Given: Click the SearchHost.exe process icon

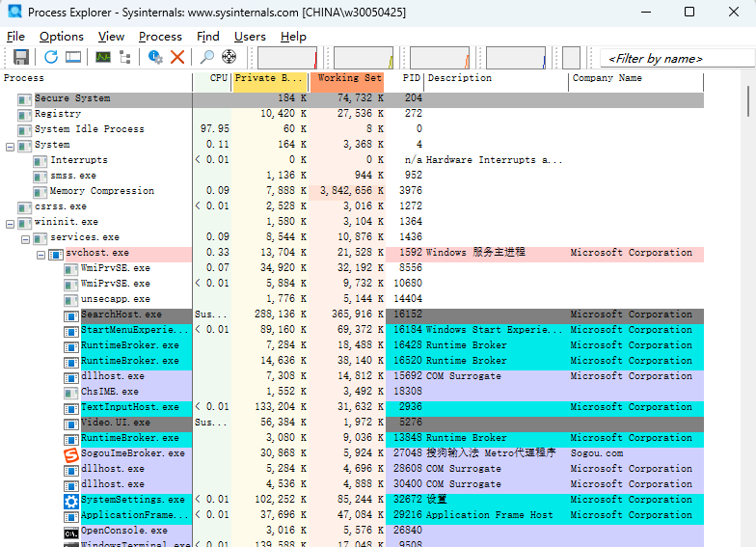Looking at the screenshot, I should (71, 316).
